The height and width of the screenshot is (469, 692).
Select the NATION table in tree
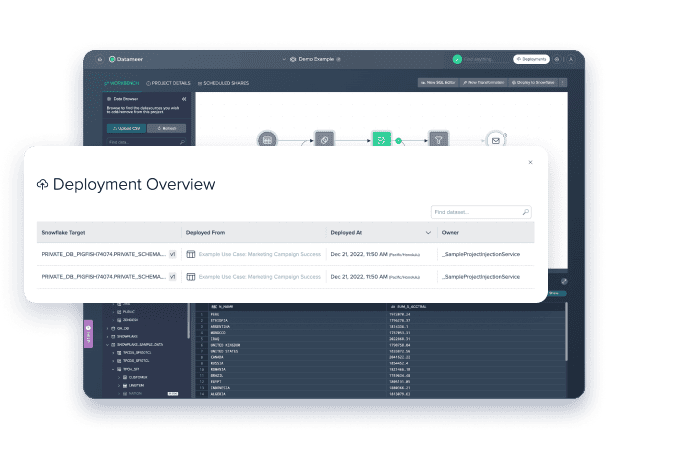135,394
